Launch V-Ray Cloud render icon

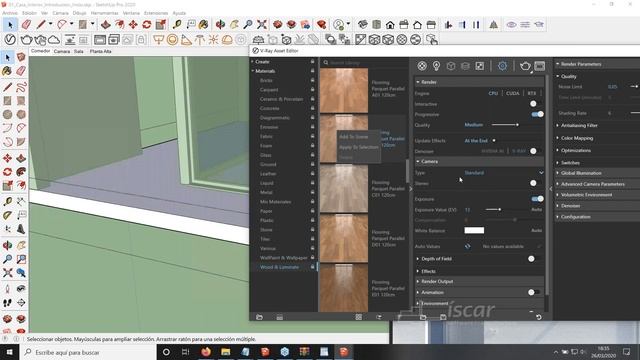coord(53,40)
